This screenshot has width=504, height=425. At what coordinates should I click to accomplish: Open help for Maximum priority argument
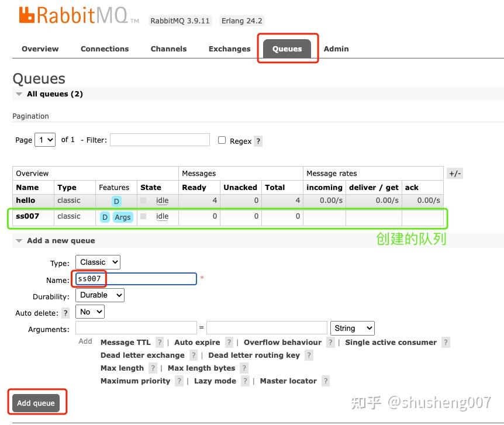click(179, 381)
